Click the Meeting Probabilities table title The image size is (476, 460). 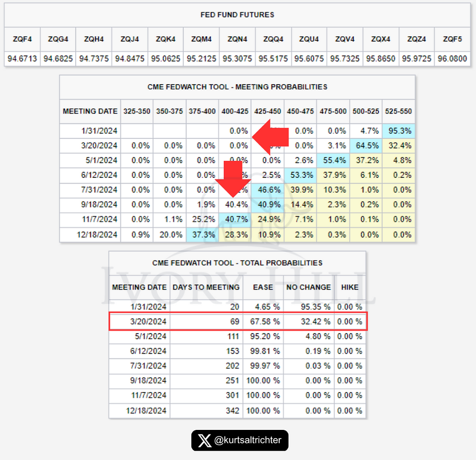point(238,87)
